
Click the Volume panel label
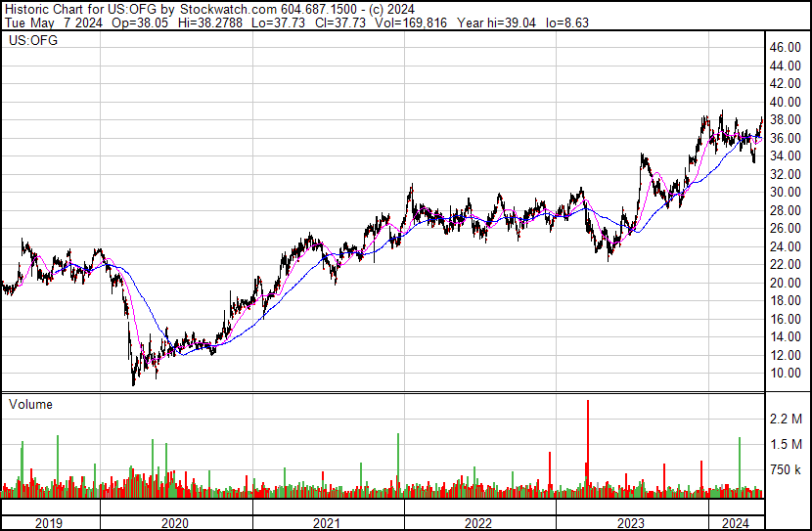30,404
